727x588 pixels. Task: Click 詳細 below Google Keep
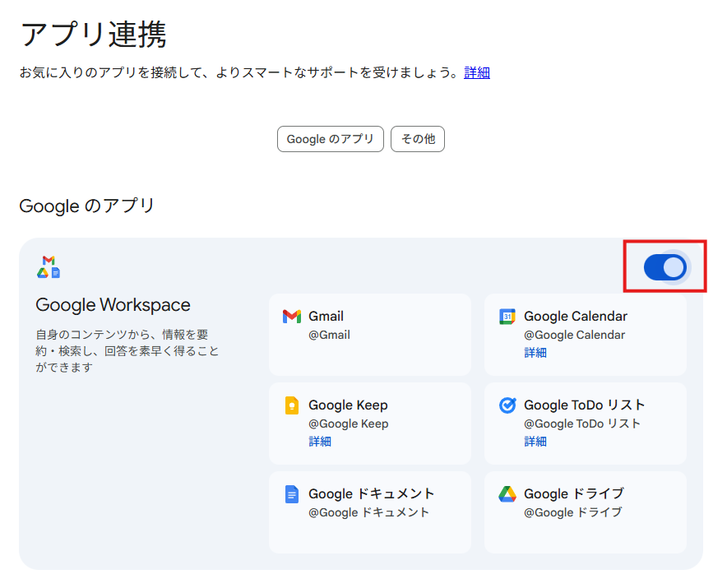pyautogui.click(x=318, y=441)
